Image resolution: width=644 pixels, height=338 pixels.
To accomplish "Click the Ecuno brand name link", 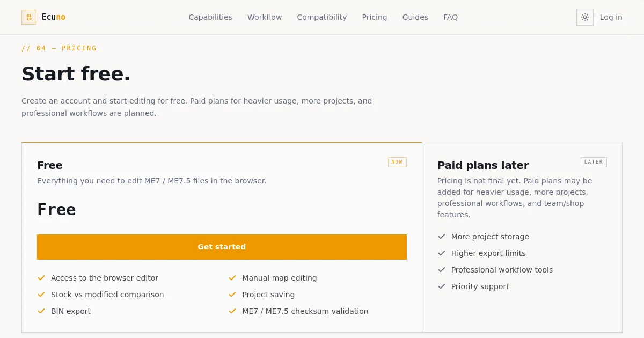I will (x=54, y=17).
